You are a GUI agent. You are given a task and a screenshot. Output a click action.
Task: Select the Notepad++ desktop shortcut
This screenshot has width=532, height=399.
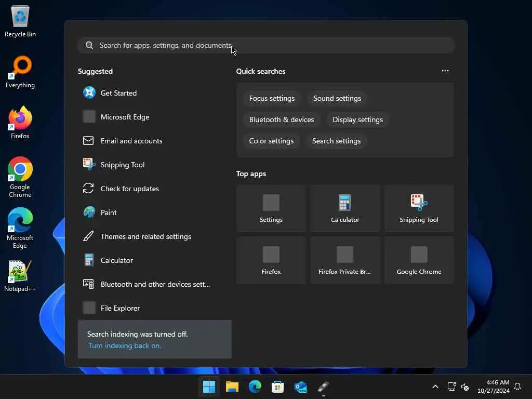(x=20, y=276)
